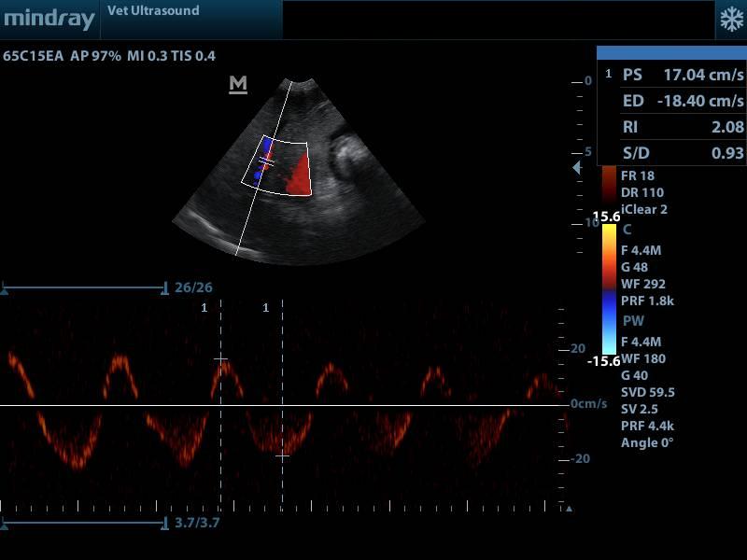
Task: Click the freeze snowflake icon
Action: click(728, 20)
